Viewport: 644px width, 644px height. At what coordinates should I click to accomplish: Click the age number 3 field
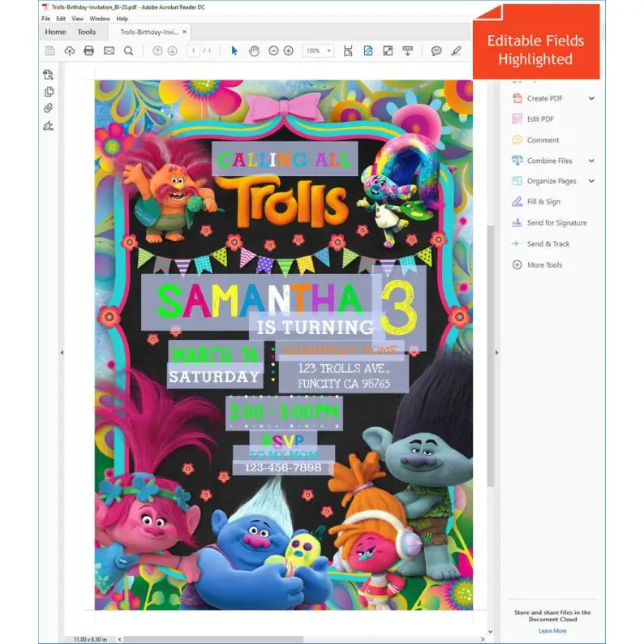click(399, 309)
